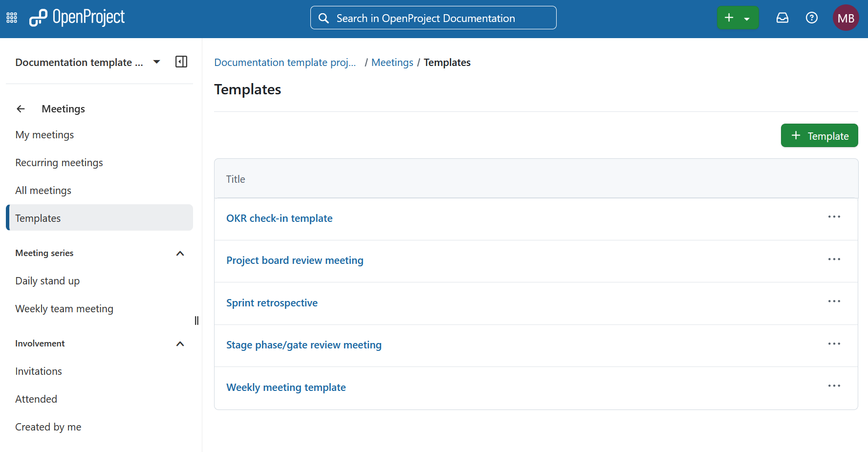Select the Attended filter under Involvement

click(x=36, y=399)
